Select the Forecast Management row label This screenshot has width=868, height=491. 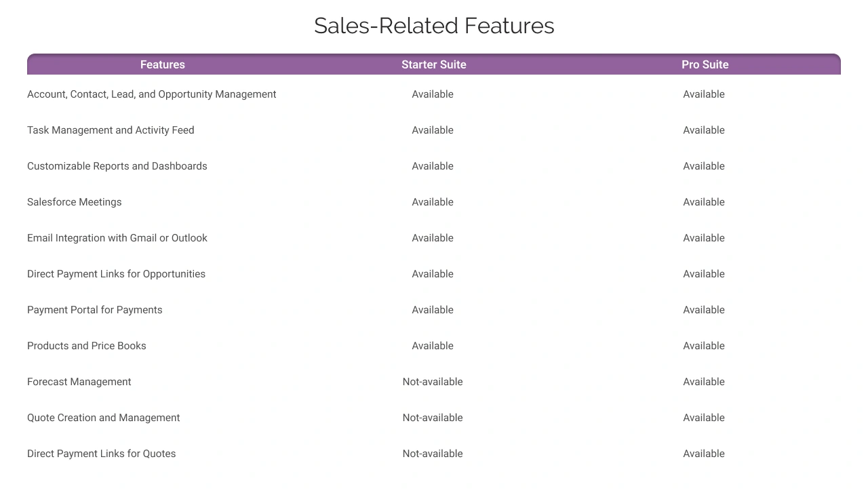pos(79,382)
